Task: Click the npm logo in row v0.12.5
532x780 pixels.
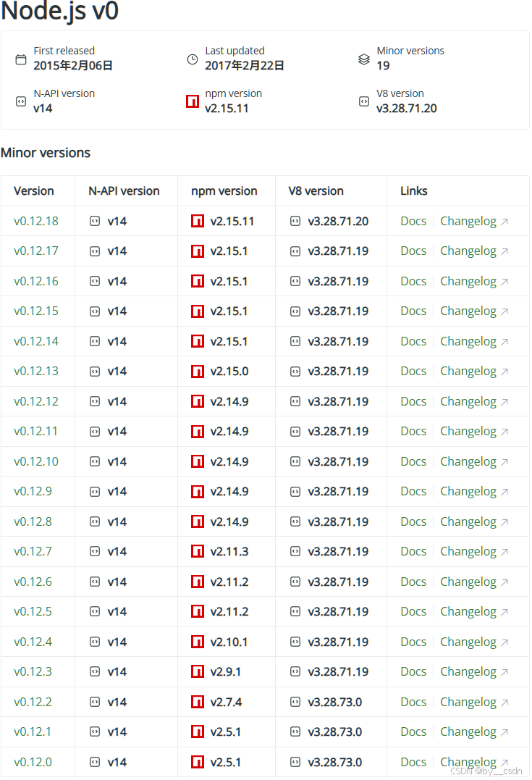Action: tap(198, 612)
